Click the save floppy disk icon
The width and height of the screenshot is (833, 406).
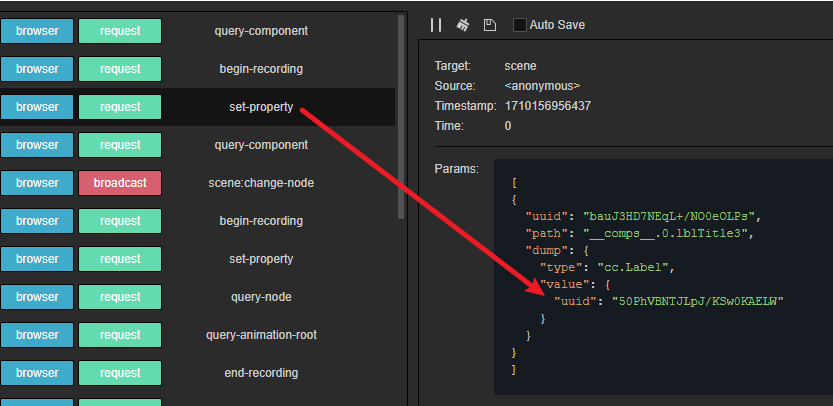pyautogui.click(x=489, y=24)
